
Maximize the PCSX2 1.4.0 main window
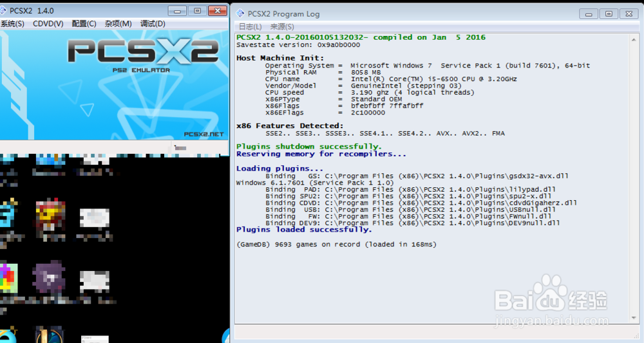coord(197,11)
